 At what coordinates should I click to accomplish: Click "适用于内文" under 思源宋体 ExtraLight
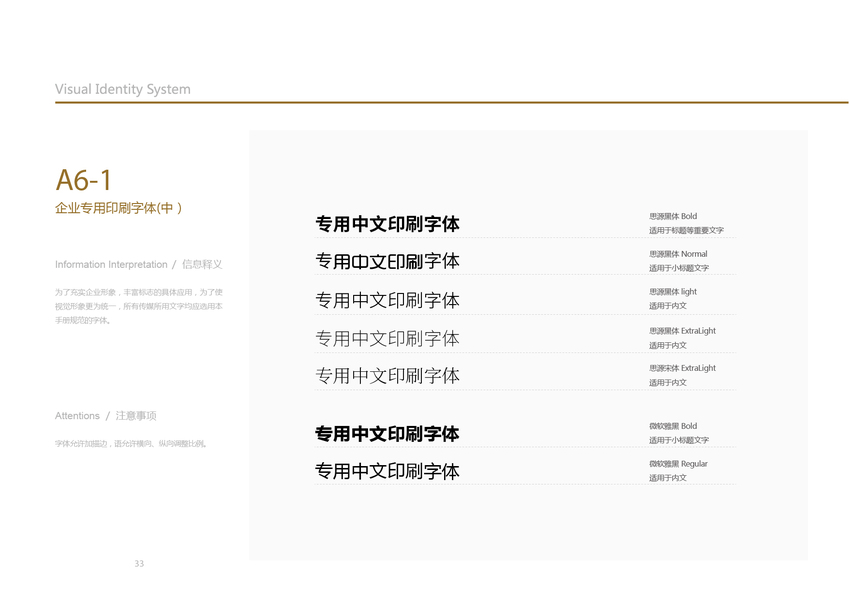click(x=668, y=383)
